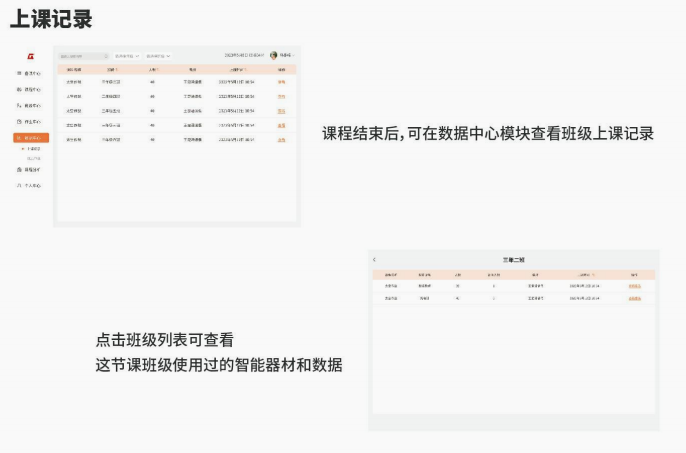Click the search field above the records table
Viewport: 686px width, 453px height.
(84, 56)
